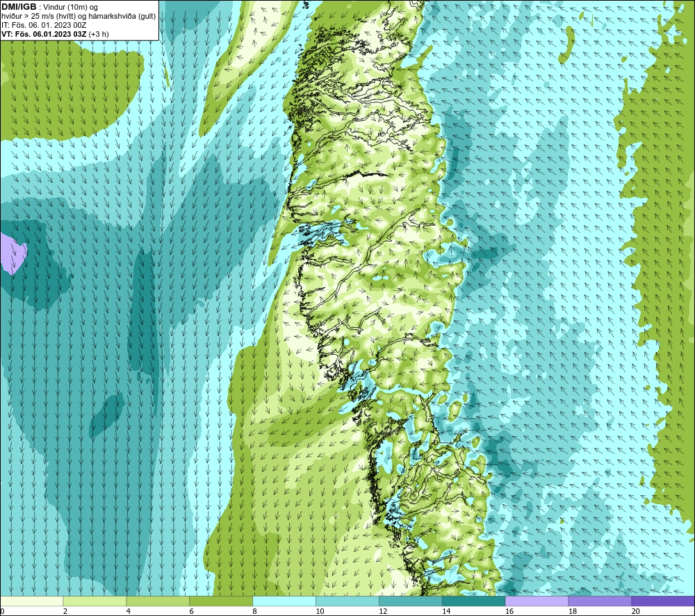The height and width of the screenshot is (616, 695).
Task: Click the 12–14 m/s teal legend swatch
Action: (411, 601)
